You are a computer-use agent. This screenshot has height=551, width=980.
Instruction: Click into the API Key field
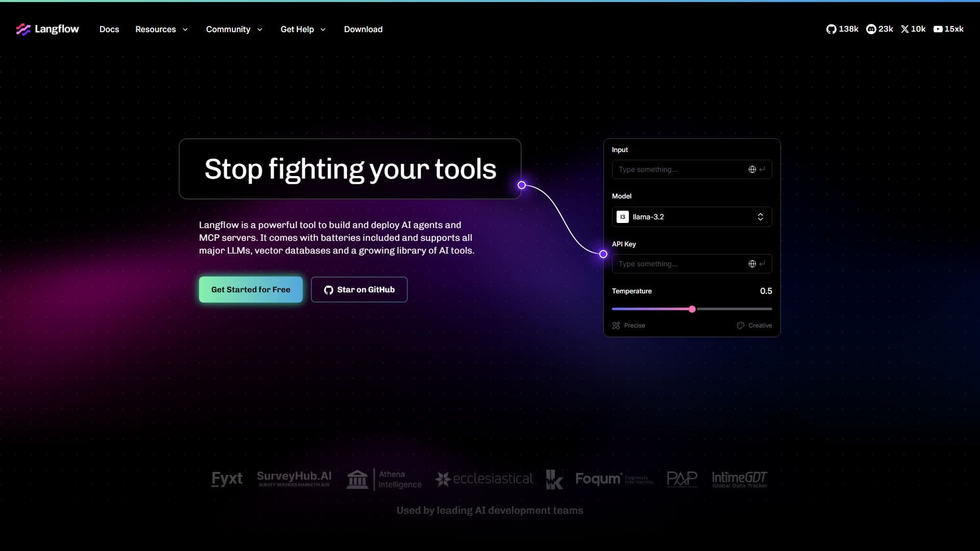(x=692, y=264)
